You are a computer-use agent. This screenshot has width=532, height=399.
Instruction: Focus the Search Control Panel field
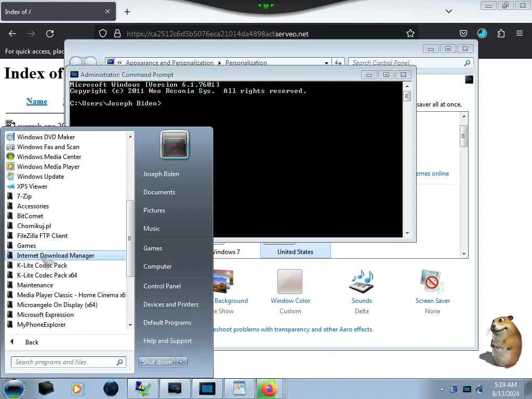pyautogui.click(x=407, y=63)
